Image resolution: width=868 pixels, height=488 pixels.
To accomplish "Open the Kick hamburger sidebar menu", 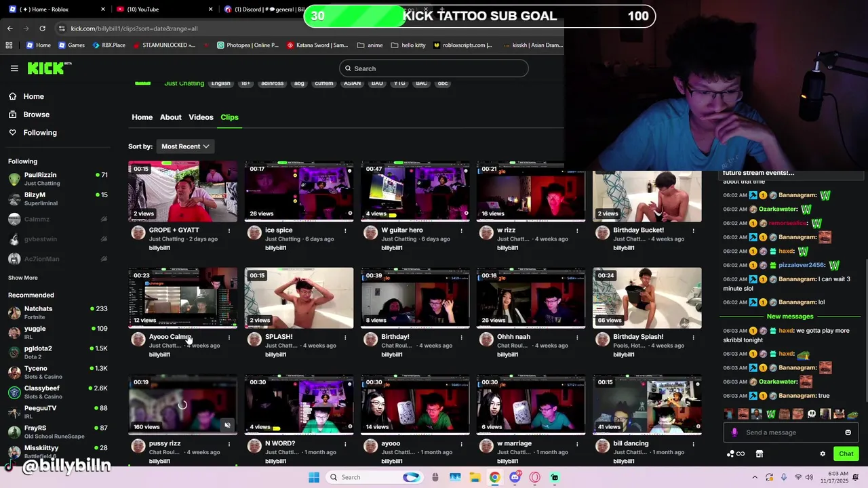I will coord(14,68).
